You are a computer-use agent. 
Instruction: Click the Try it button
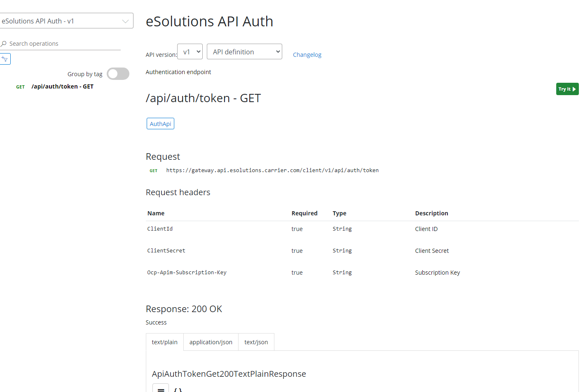click(567, 89)
